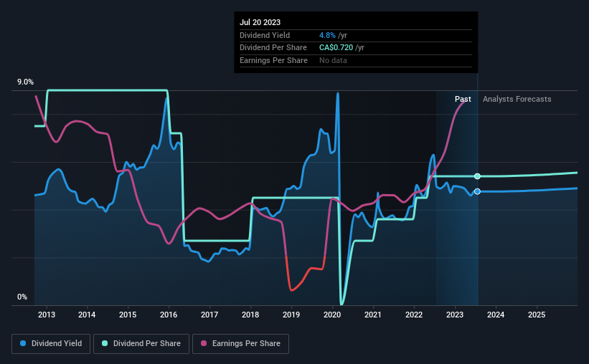Click the No data earnings value
Image resolution: width=589 pixels, height=364 pixels.
tap(333, 60)
